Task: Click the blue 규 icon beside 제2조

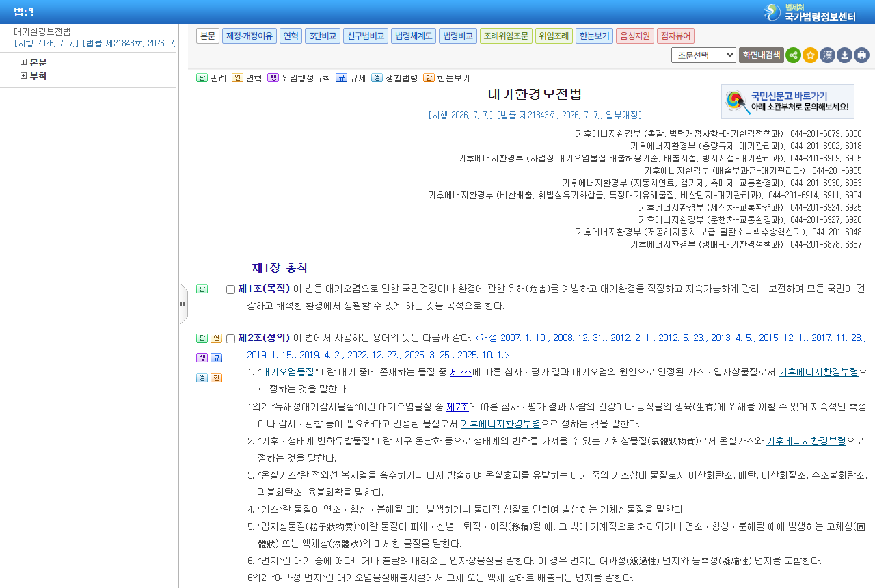Action: [216, 358]
